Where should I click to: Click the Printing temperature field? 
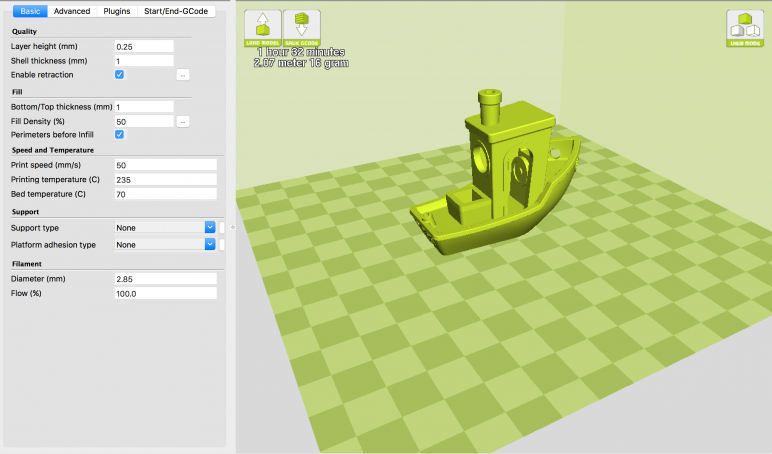[165, 180]
